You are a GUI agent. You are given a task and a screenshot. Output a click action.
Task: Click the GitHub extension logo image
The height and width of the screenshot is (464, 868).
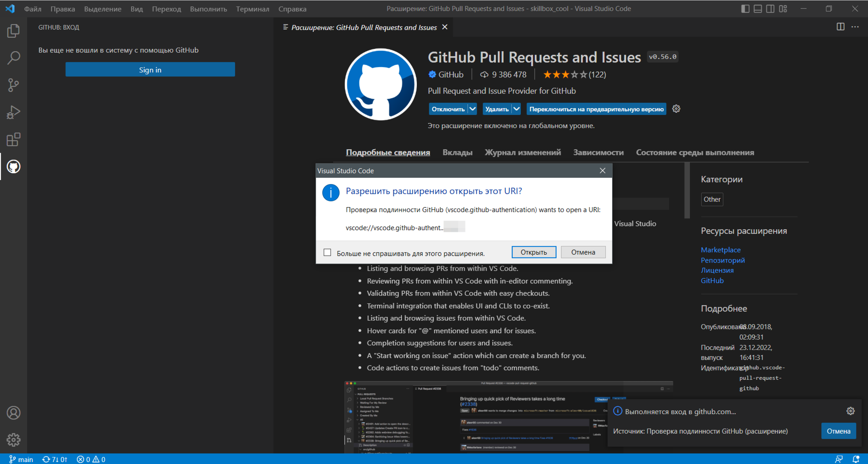pyautogui.click(x=381, y=84)
